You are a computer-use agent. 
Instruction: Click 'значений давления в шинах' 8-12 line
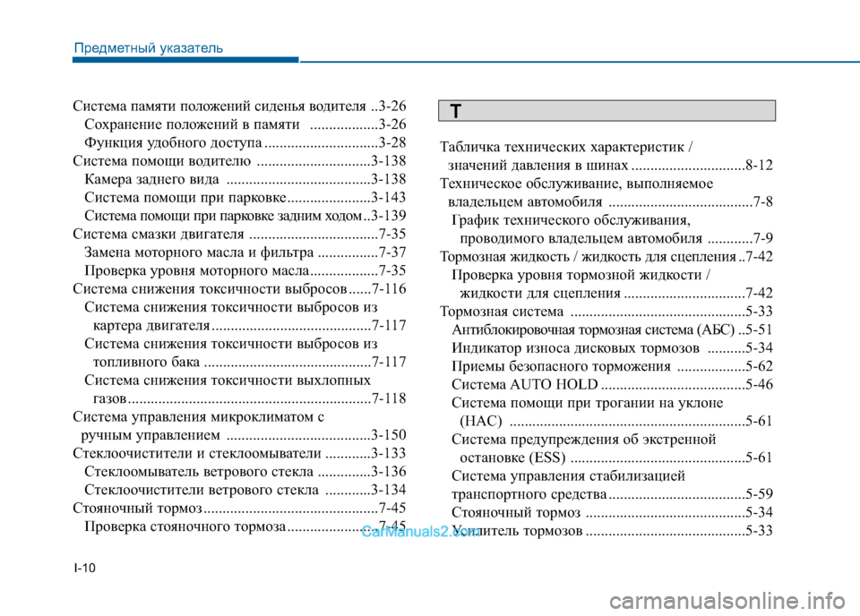click(x=610, y=165)
